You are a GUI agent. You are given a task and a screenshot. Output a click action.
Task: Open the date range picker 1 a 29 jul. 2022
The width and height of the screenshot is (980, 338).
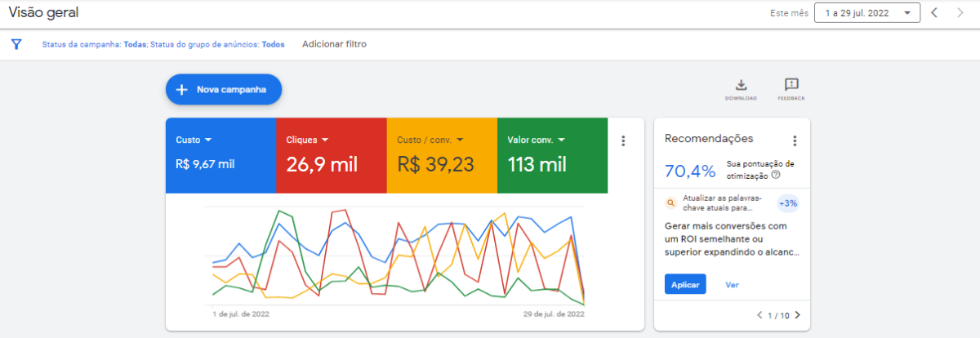867,13
